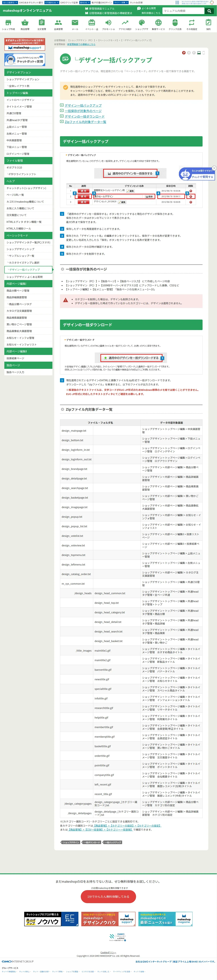The image size is (217, 980).
Task: Open the Cookieポリシー footer link
Action: pos(108,953)
